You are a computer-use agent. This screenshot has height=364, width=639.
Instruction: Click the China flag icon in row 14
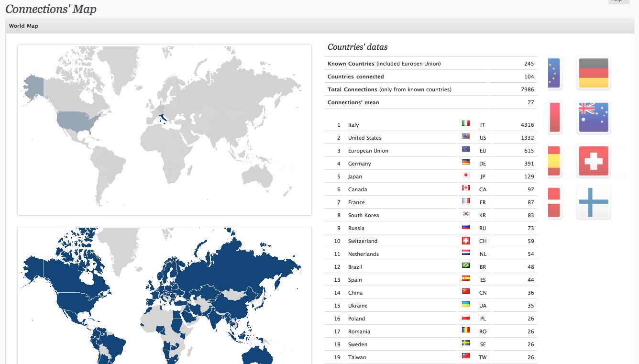click(x=465, y=291)
